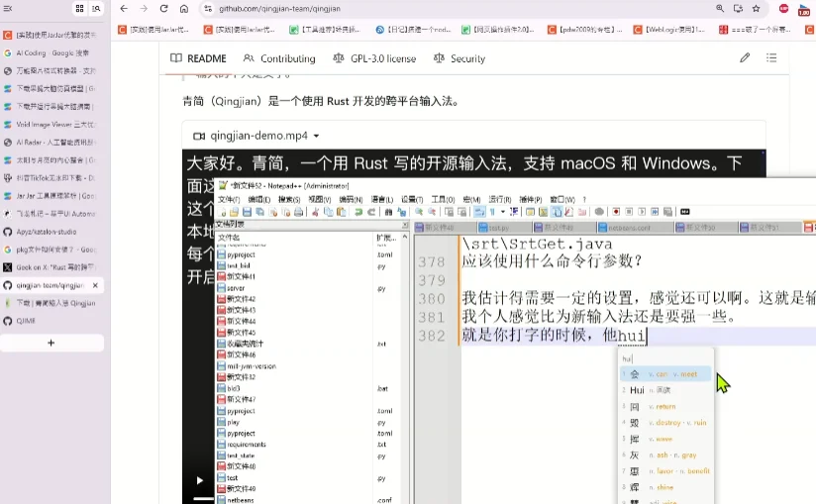This screenshot has height=504, width=816.
Task: Bookmark this page with the star
Action: (x=757, y=8)
